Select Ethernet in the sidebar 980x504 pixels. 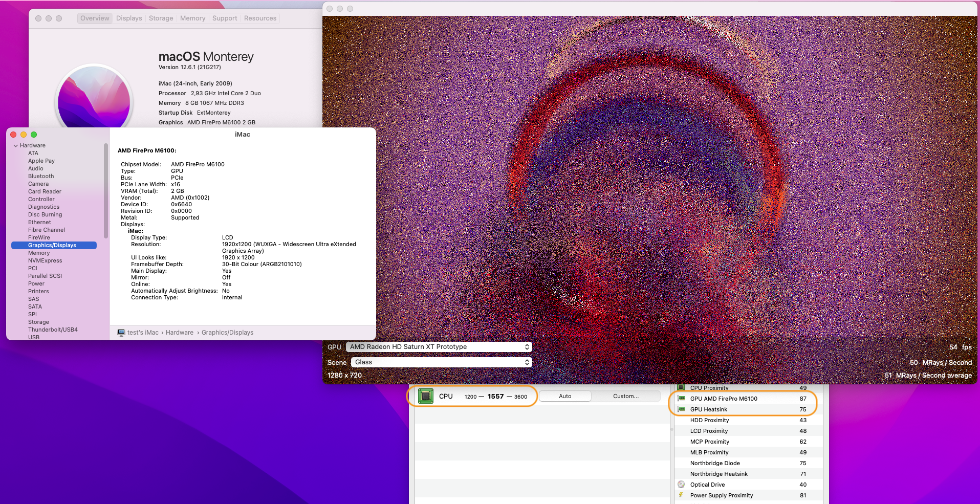[39, 223]
